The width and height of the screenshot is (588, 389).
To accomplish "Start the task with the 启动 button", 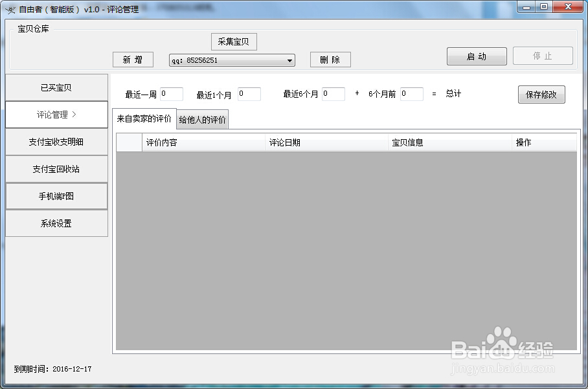I will [477, 56].
